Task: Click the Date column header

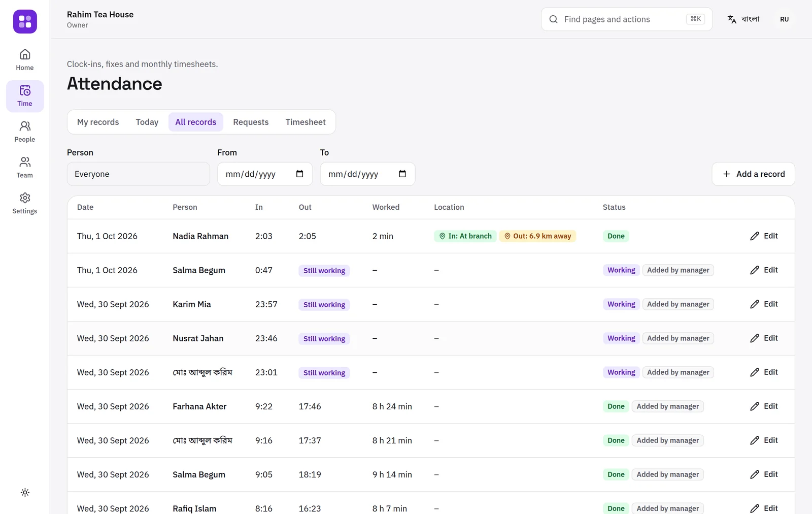Action: click(85, 207)
